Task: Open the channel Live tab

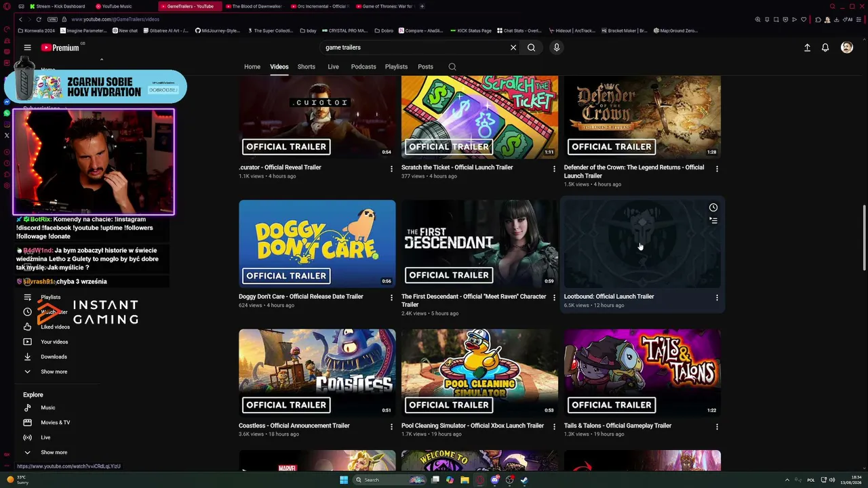Action: coord(333,67)
